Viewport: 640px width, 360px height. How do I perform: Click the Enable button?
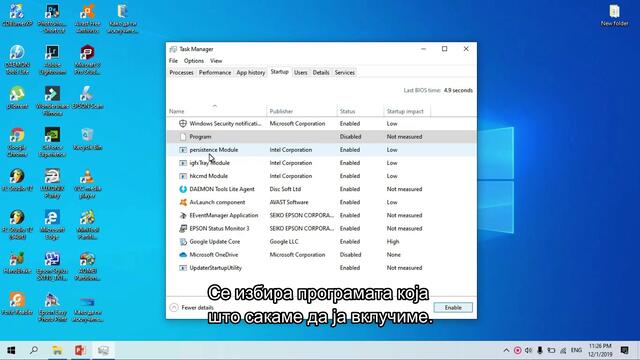click(x=453, y=307)
